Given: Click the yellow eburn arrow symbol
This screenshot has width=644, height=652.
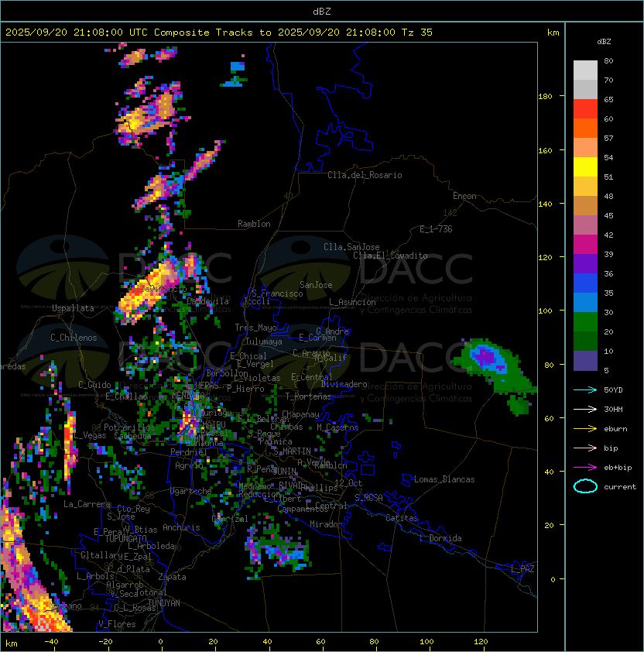Looking at the screenshot, I should point(585,429).
